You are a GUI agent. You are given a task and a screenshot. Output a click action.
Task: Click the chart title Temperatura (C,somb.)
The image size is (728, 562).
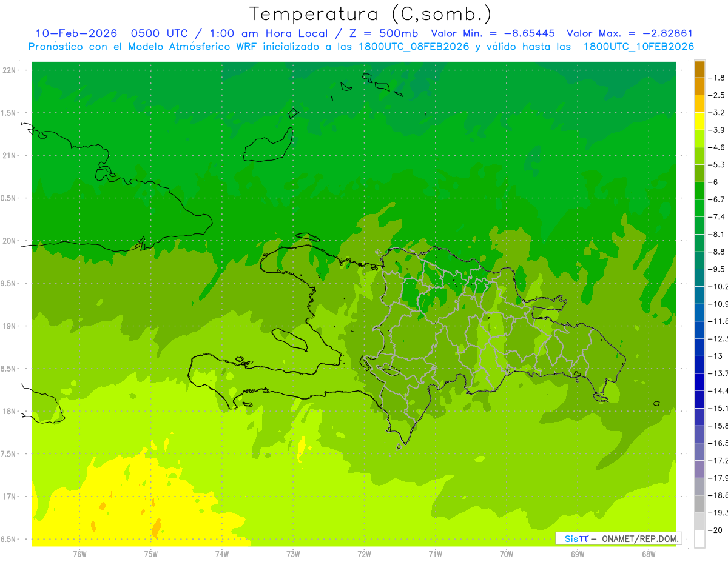371,14
